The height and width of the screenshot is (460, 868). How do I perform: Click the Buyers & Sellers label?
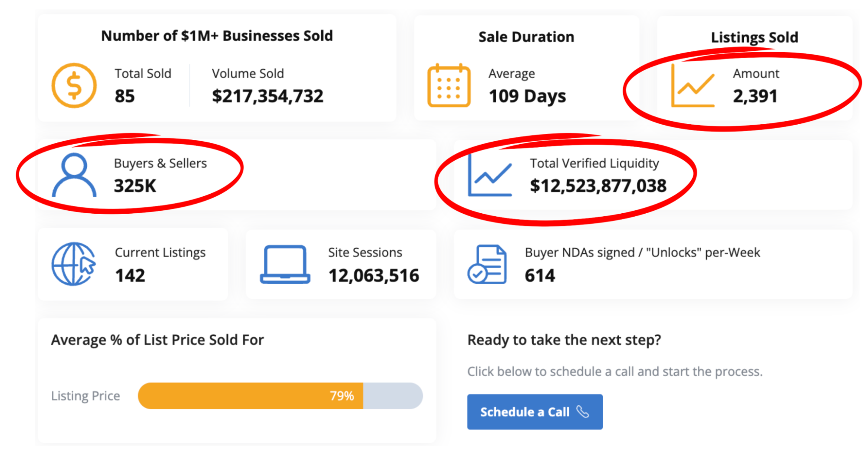click(160, 163)
